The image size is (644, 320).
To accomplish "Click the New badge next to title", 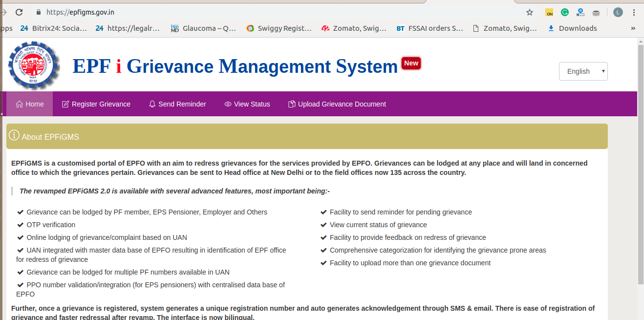I will 410,63.
